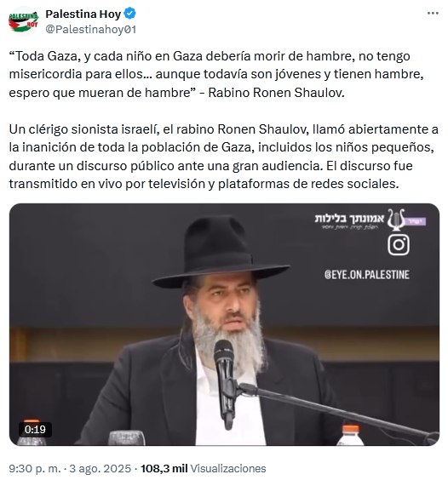Open the Palestina Hoy display name
The image size is (448, 480).
(83, 14)
